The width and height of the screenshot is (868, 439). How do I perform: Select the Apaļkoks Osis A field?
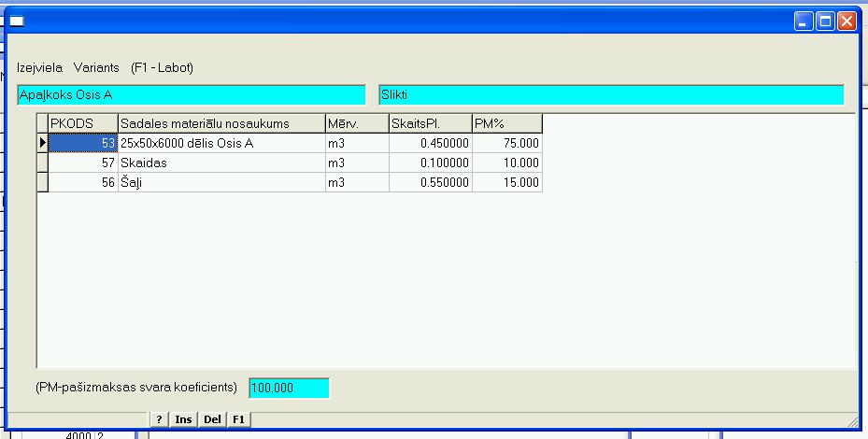click(192, 94)
